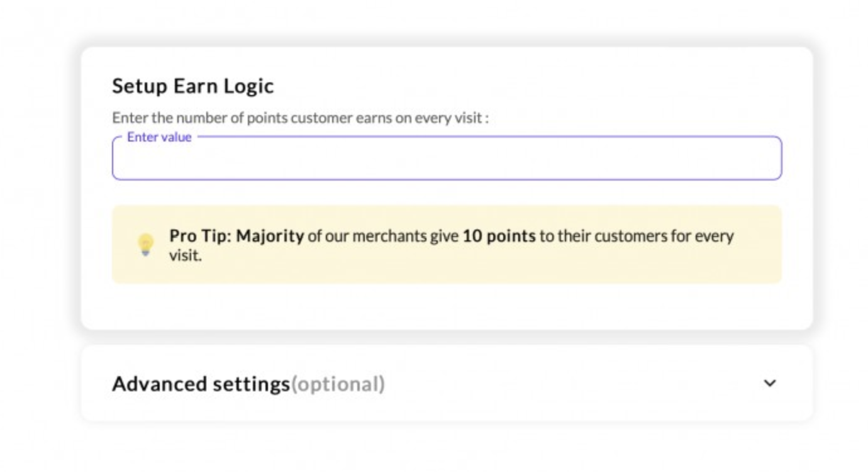Click 'to their customers for every' text
This screenshot has height=473, width=868.
(x=637, y=237)
